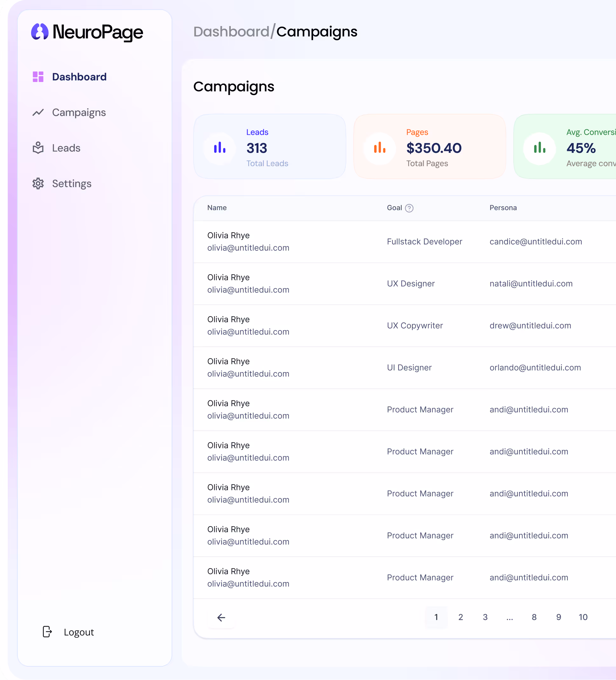Go to previous page with left arrow
Screen dimensions: 616x680
pos(221,617)
